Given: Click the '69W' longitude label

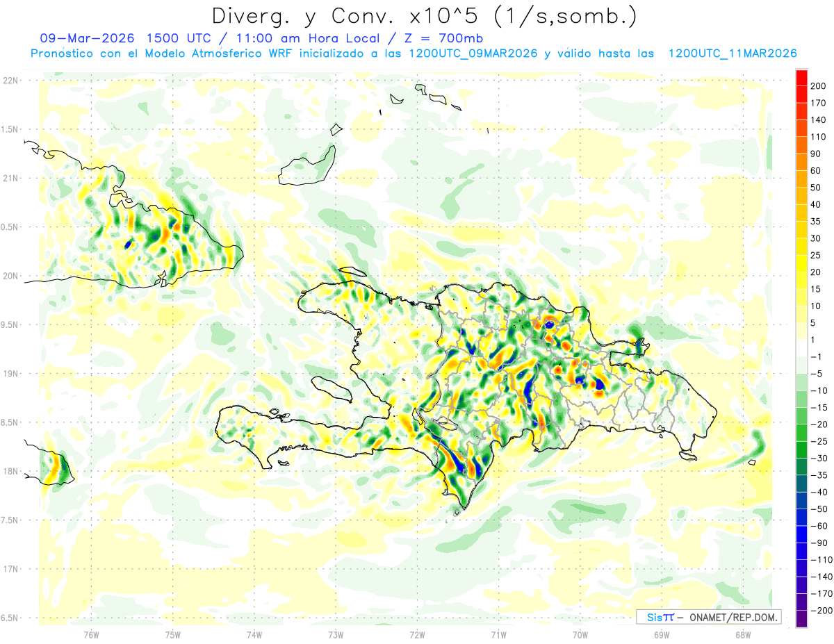Looking at the screenshot, I should tap(661, 635).
